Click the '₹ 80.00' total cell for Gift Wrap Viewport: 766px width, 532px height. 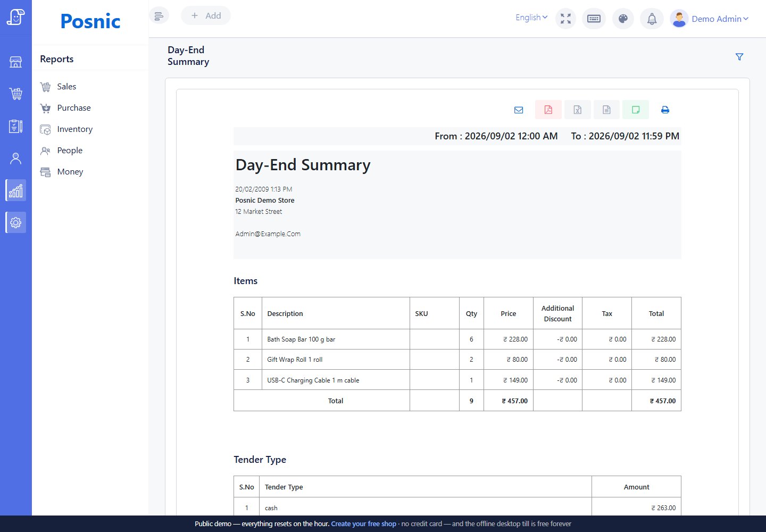point(656,360)
